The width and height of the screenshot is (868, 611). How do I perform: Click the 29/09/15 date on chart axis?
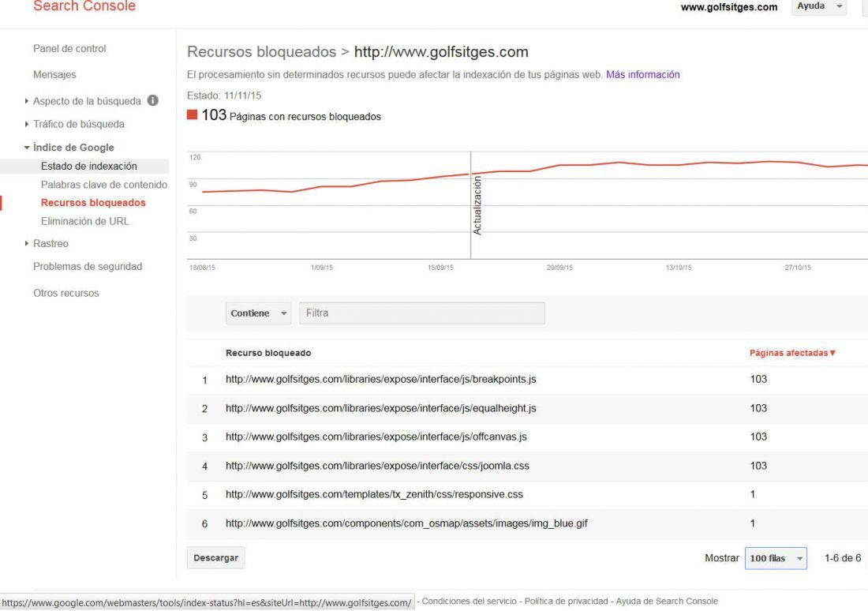tap(559, 268)
